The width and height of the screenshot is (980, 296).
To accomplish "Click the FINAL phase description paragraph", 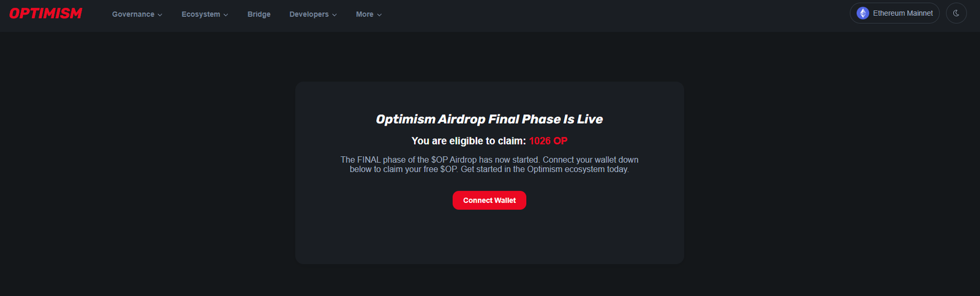I will pyautogui.click(x=489, y=164).
